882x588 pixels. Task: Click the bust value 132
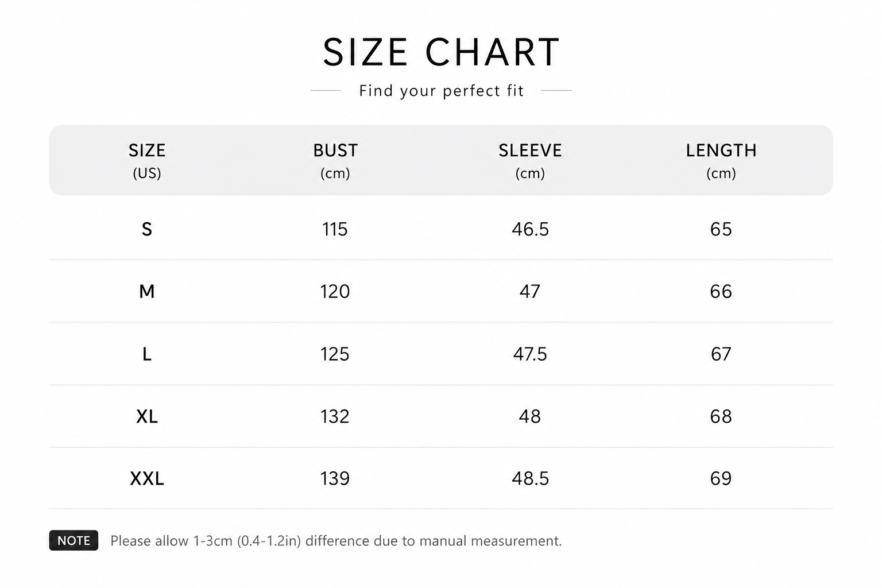(x=335, y=416)
